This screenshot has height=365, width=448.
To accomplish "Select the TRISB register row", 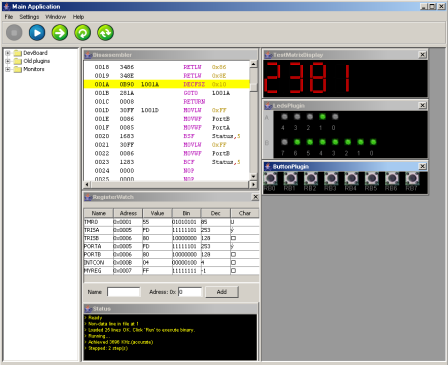I will pyautogui.click(x=171, y=238).
